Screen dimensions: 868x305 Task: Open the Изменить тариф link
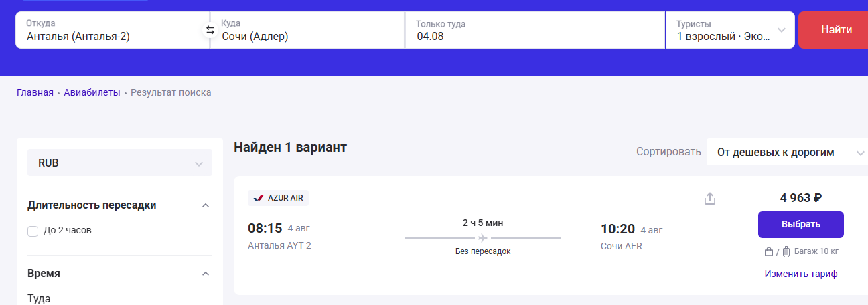[801, 274]
